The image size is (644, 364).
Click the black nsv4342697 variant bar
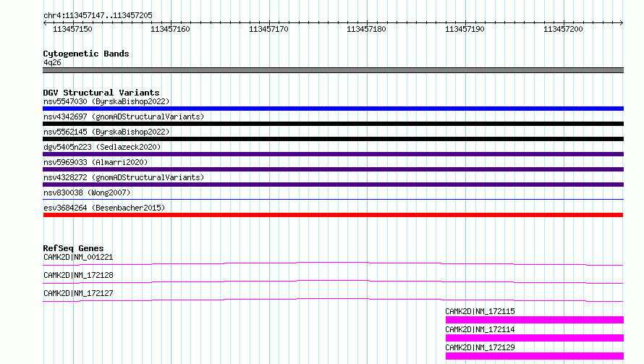coord(333,124)
